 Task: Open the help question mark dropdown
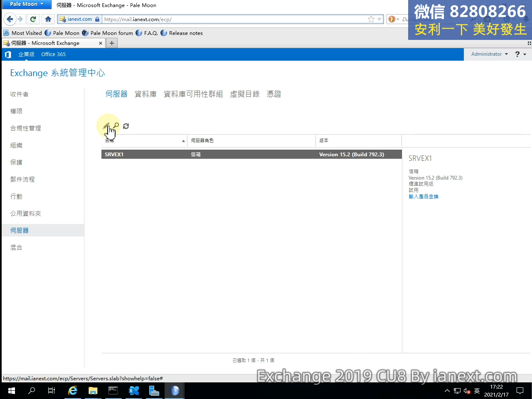click(x=520, y=54)
